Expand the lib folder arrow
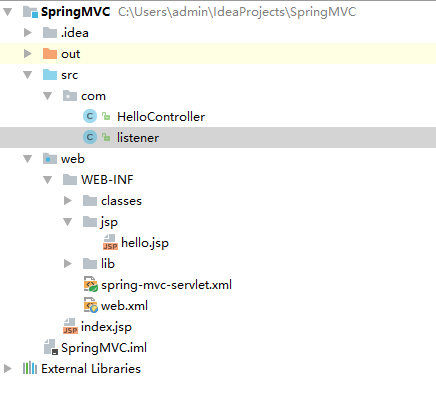Viewport: 436px width, 394px height. point(68,264)
